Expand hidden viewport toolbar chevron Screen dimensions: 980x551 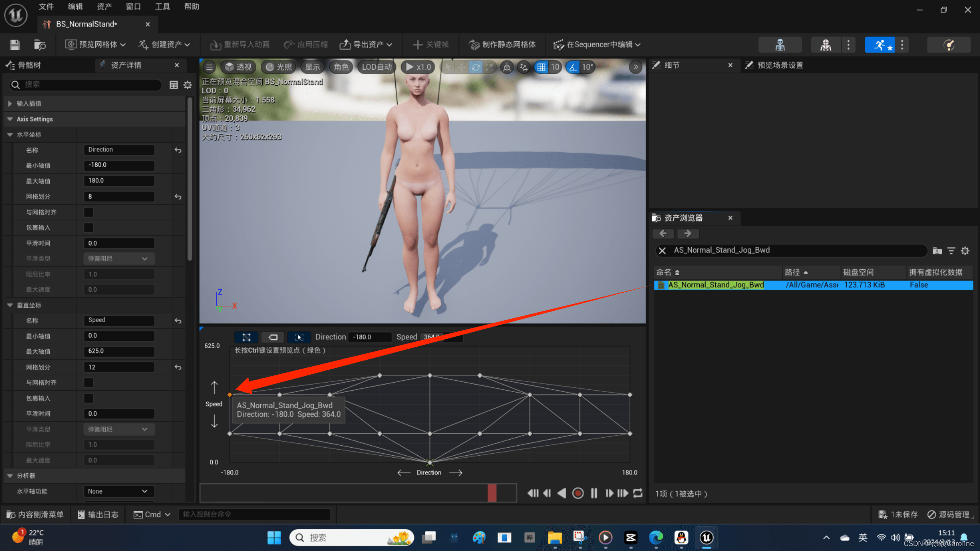pos(635,67)
